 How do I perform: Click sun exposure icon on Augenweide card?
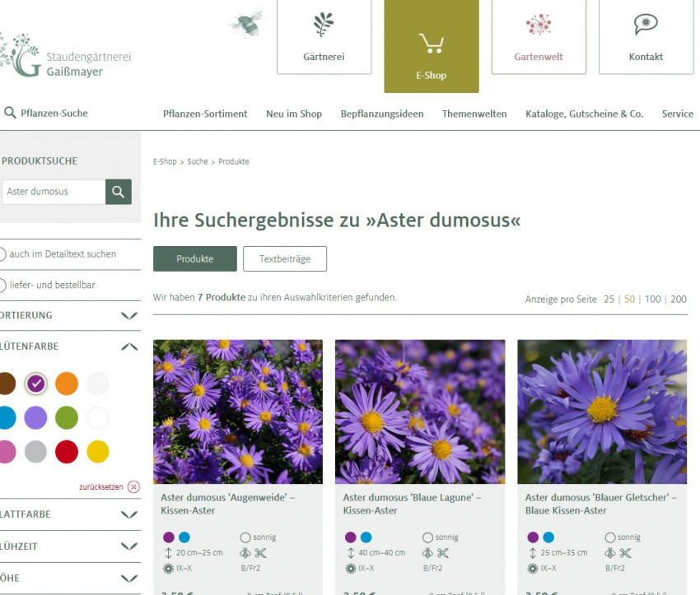245,537
